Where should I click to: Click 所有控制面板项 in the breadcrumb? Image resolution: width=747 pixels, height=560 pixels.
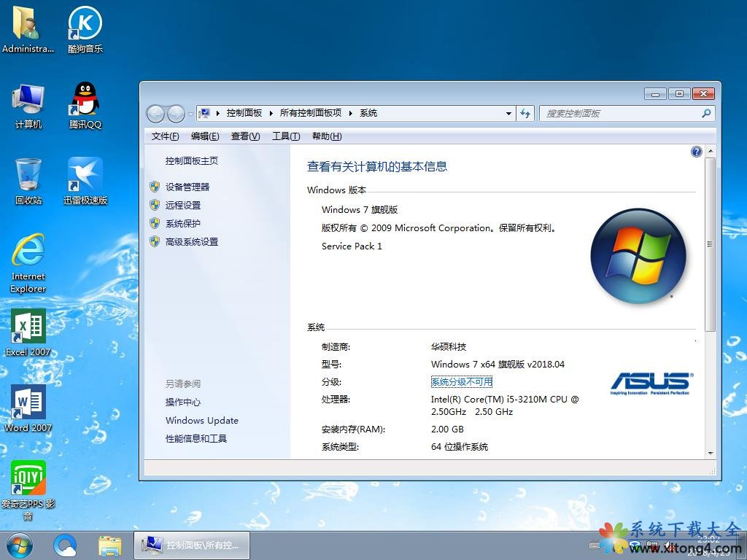click(x=311, y=113)
